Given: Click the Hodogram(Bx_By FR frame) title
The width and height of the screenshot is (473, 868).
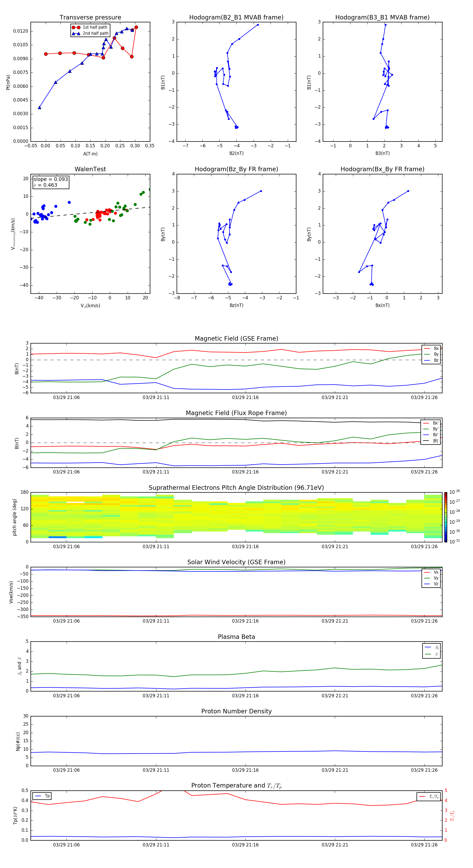Looking at the screenshot, I should click(382, 169).
